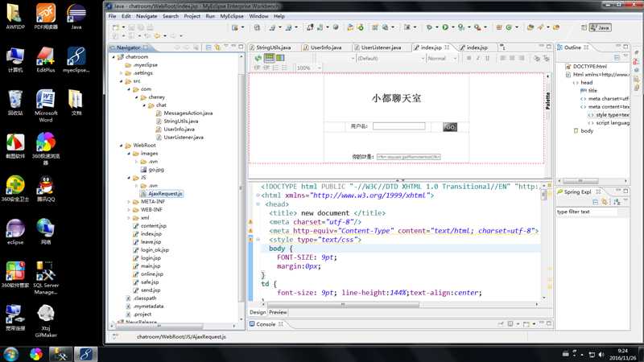644x362 pixels.
Task: Select login_ok.jsp in Navigator
Action: pyautogui.click(x=155, y=250)
